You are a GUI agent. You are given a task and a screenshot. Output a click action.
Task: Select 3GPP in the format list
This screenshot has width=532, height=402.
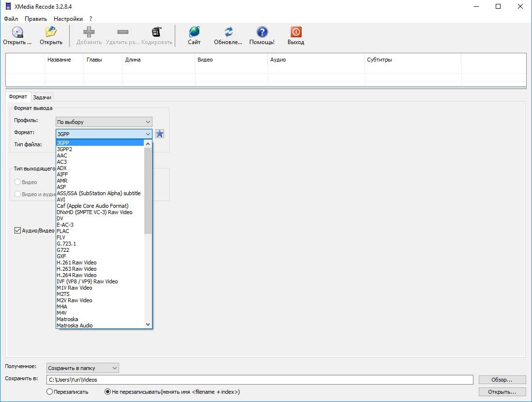click(x=100, y=143)
